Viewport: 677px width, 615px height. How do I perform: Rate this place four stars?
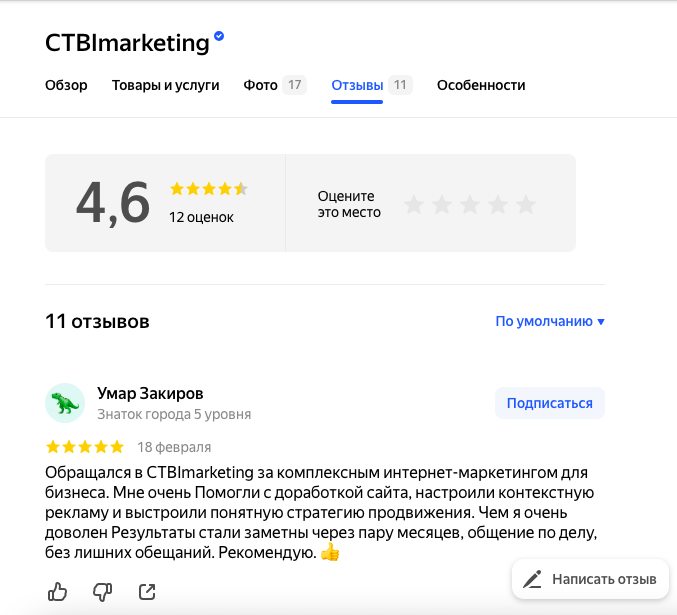[498, 204]
